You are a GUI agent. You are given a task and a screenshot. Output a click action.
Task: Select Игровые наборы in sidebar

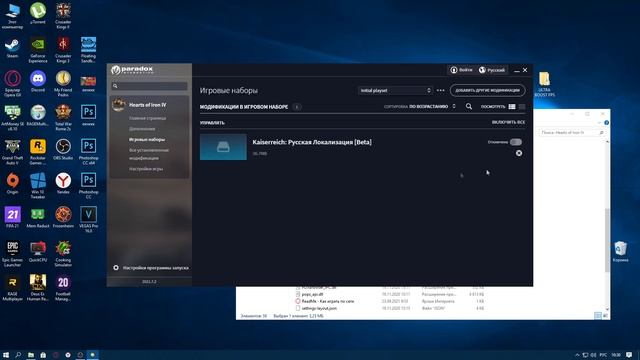tap(147, 139)
